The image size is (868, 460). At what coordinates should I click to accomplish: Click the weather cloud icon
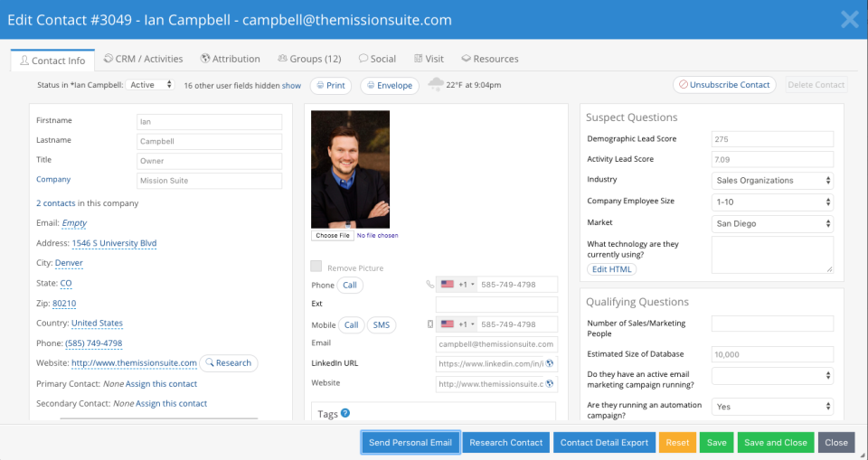(436, 85)
